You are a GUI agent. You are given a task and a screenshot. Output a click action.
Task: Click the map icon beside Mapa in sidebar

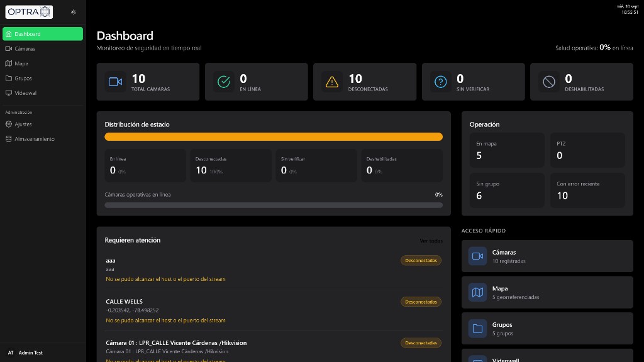pyautogui.click(x=9, y=63)
